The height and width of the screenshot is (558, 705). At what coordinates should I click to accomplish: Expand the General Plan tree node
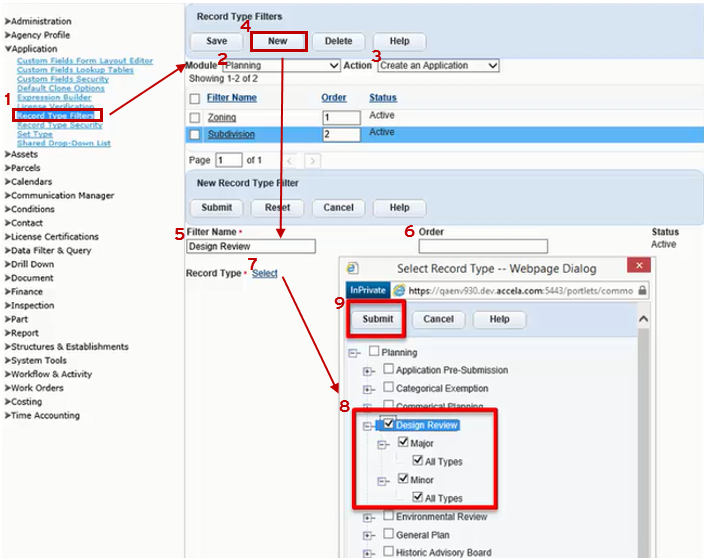[368, 536]
